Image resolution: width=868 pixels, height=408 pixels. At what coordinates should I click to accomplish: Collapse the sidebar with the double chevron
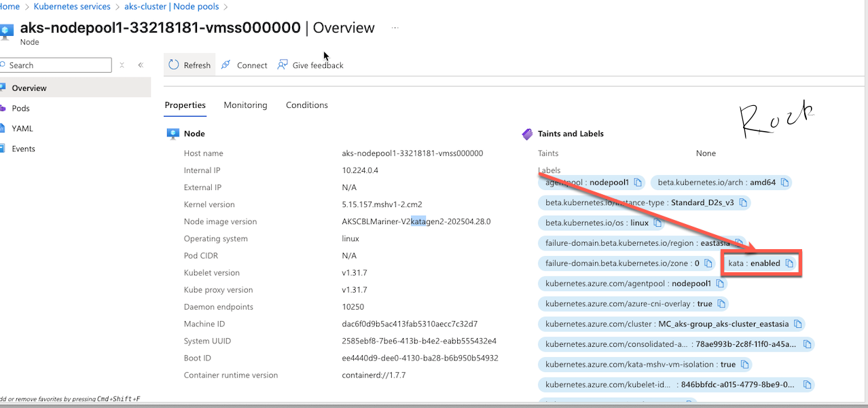pyautogui.click(x=141, y=65)
